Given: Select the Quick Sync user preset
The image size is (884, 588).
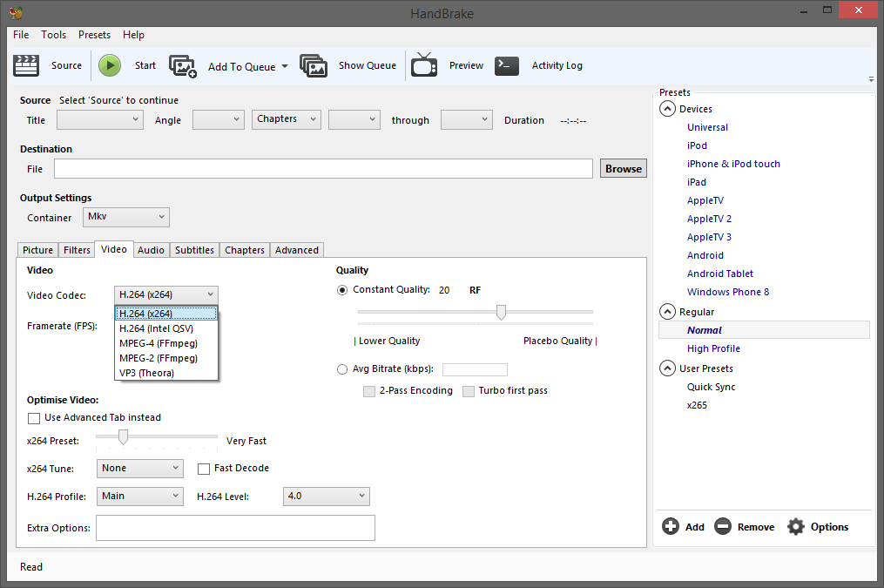Looking at the screenshot, I should tap(711, 388).
